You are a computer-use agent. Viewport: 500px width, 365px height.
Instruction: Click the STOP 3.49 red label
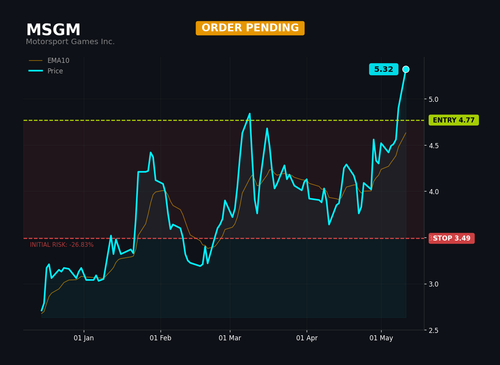click(x=452, y=238)
